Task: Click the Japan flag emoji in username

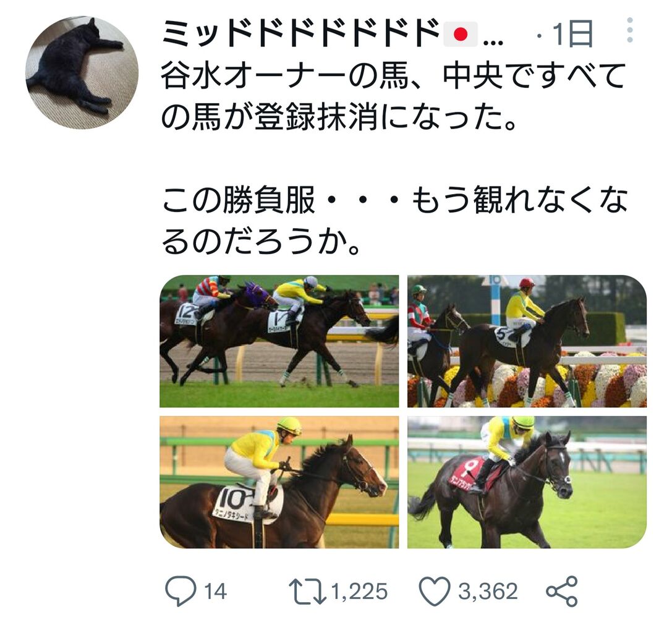Action: (x=461, y=34)
